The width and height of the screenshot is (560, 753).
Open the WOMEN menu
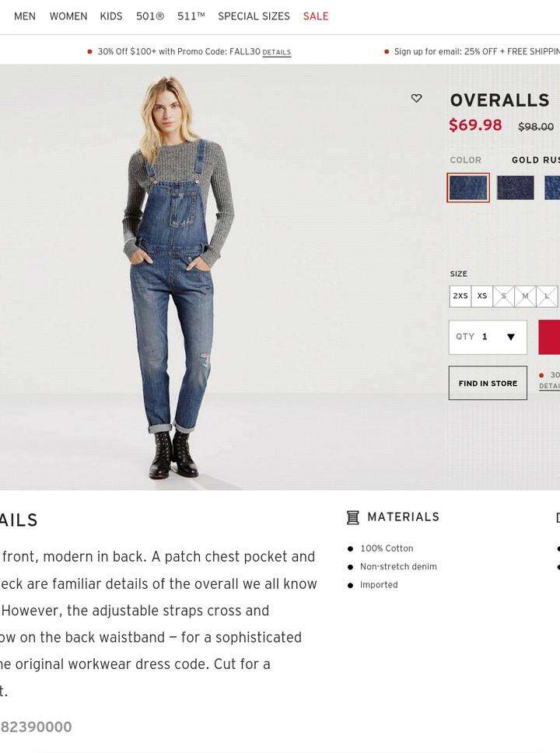coord(68,16)
